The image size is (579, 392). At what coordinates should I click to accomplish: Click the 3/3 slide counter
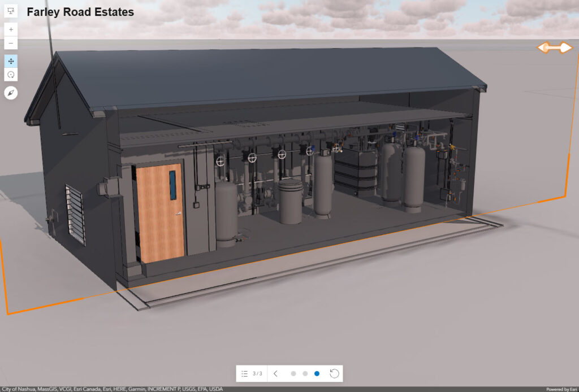point(257,373)
